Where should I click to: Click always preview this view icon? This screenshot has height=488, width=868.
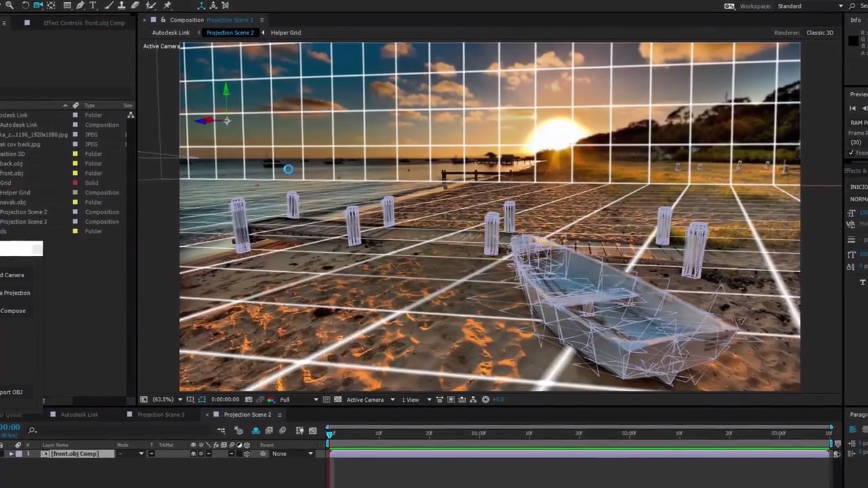(144, 399)
